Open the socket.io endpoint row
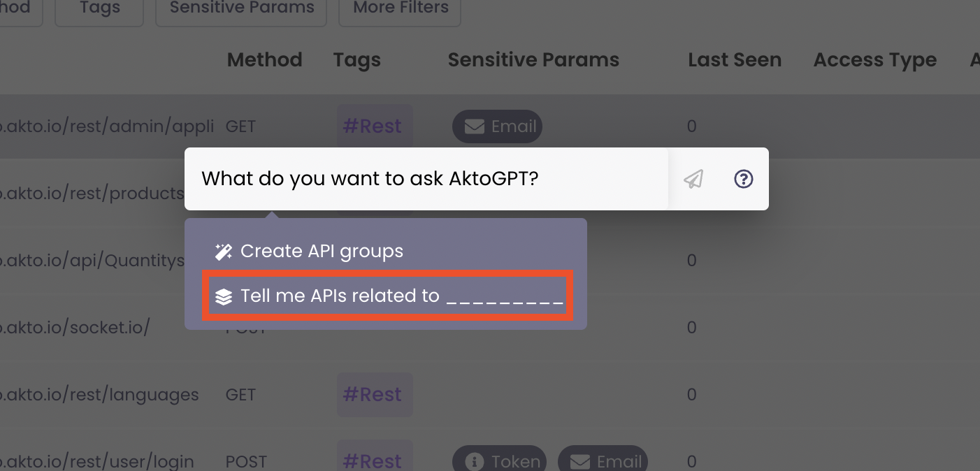This screenshot has width=980, height=471. 73,328
